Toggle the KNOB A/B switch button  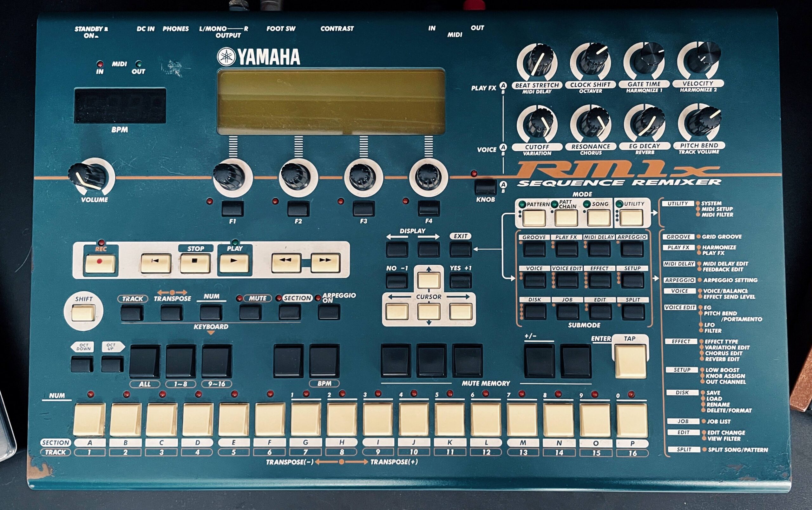tap(485, 187)
